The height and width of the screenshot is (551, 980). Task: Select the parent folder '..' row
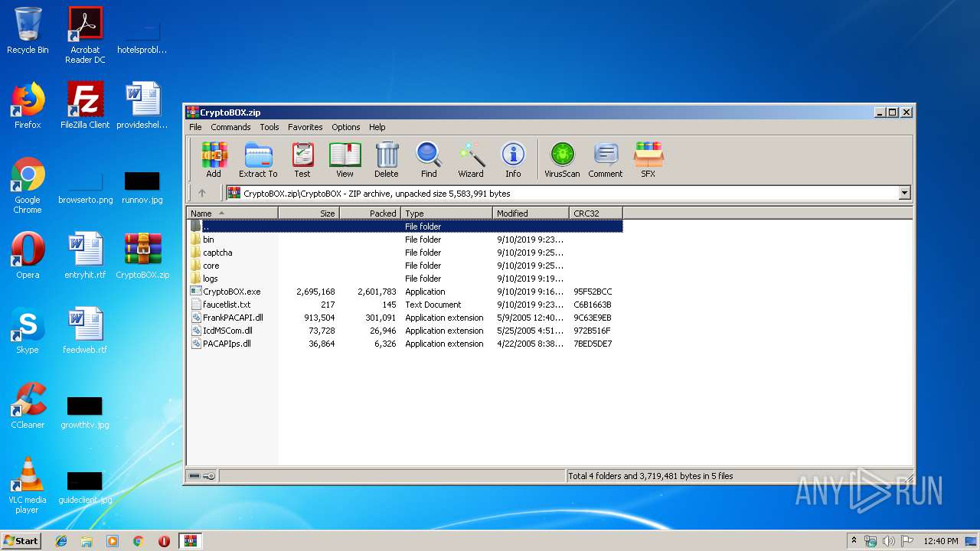coord(405,227)
